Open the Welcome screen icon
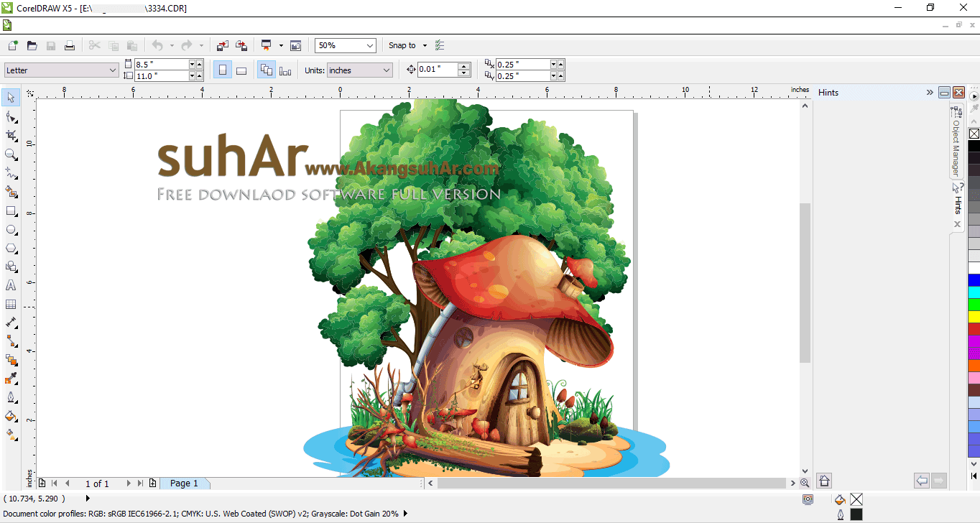 295,45
